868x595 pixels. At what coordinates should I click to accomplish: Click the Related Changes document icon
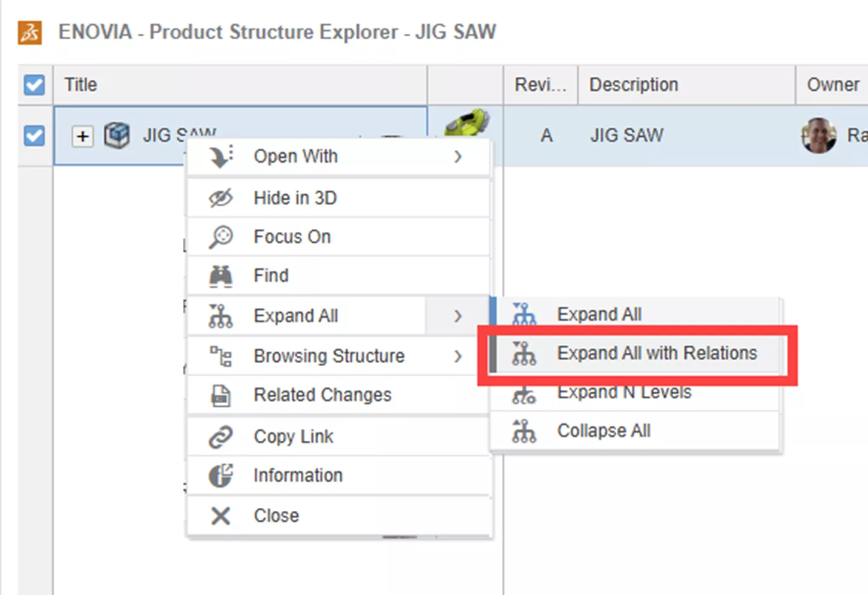[220, 395]
